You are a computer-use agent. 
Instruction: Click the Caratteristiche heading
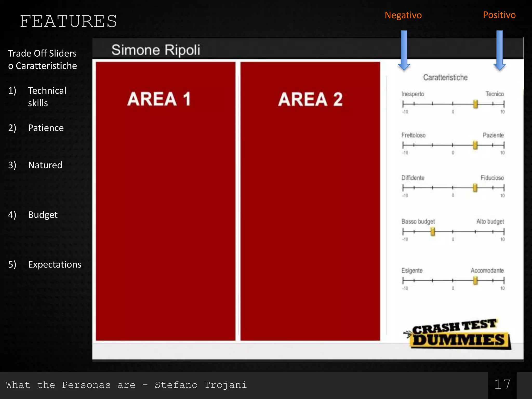(x=445, y=77)
